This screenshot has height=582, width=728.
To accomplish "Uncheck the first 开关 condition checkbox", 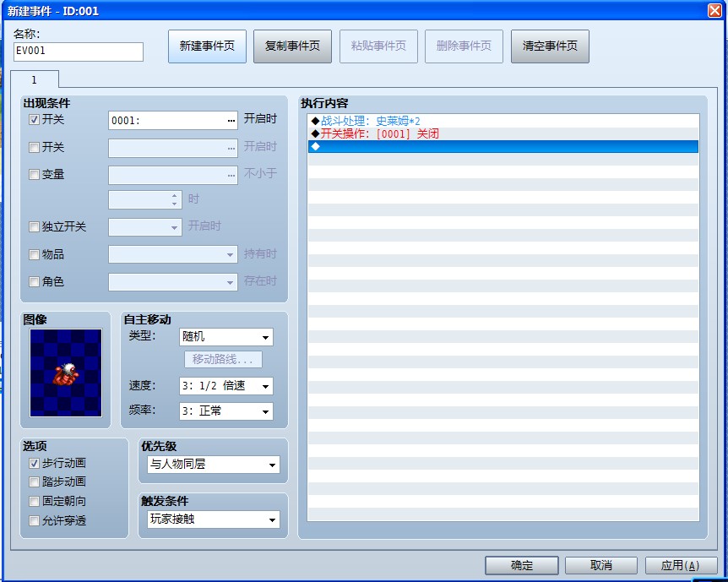I will (34, 120).
